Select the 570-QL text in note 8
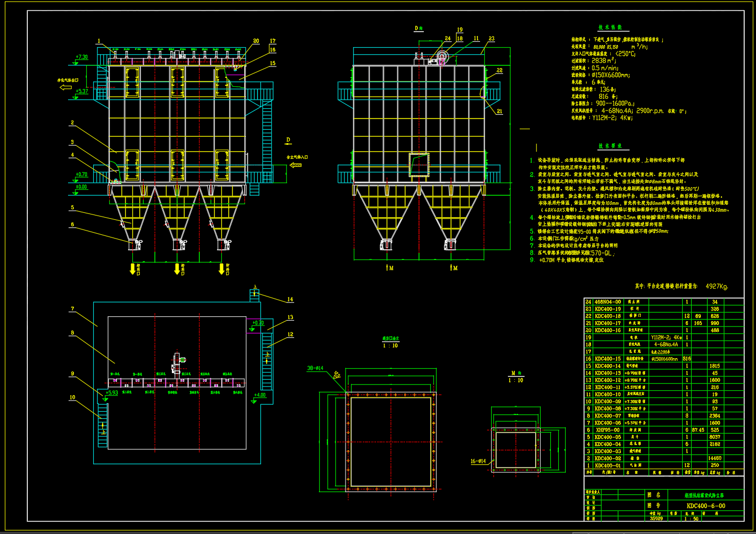Screen dimensions: 756x534 point(600,253)
